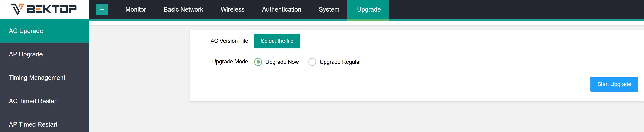Choose the Upgrade Regular radio option
The image size is (644, 132).
pos(312,62)
